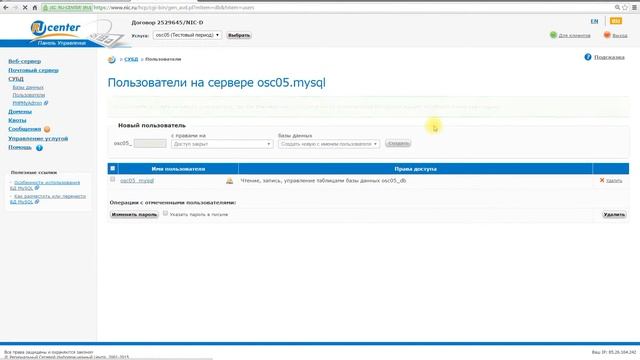Click the address bar zoom magnifier icon
This screenshot has height=360, width=640.
[x=617, y=8]
